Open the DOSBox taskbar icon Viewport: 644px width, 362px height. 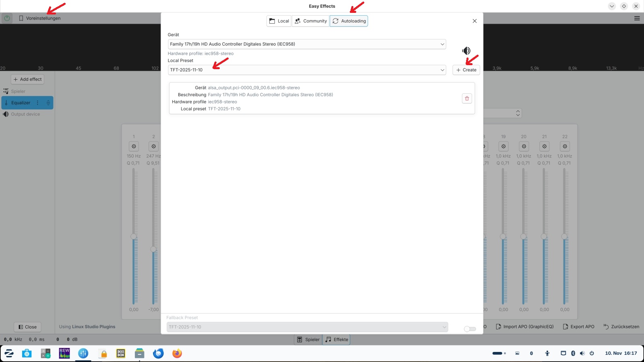pos(121,354)
